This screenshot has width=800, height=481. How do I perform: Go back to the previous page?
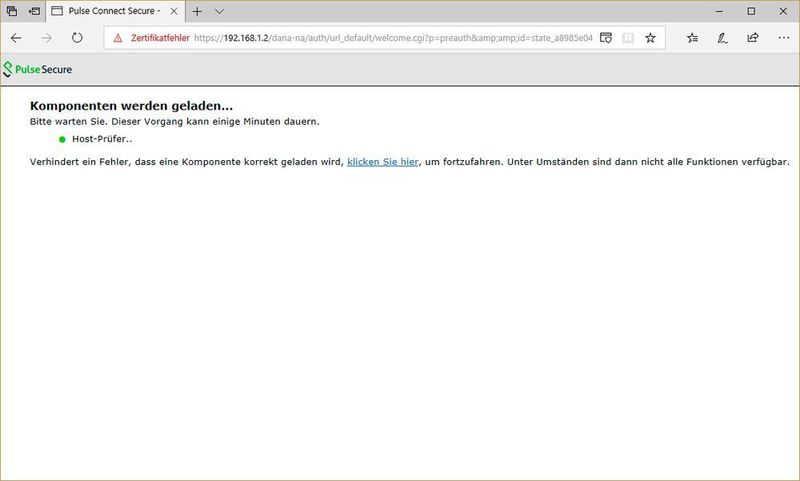[16, 38]
